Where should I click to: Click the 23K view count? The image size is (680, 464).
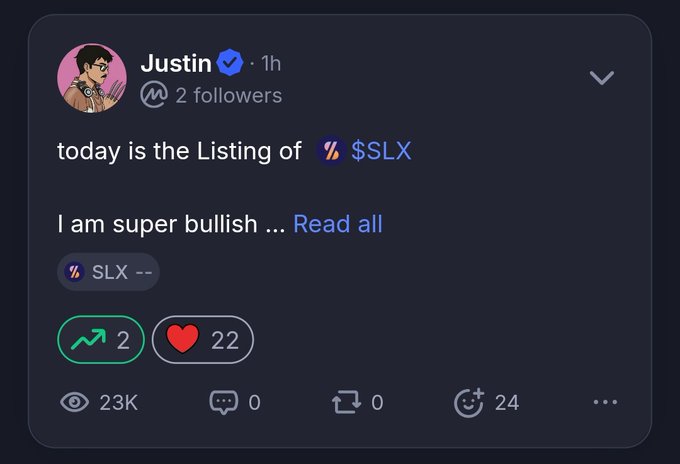point(118,402)
